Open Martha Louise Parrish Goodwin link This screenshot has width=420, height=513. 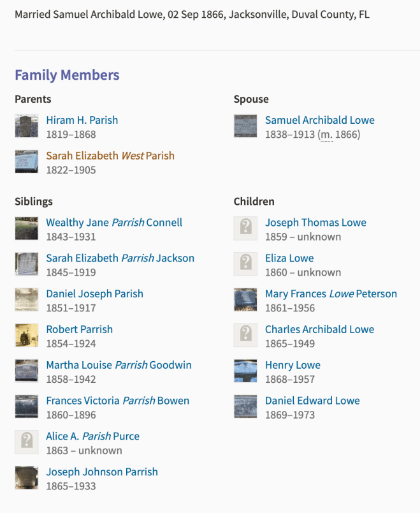[x=119, y=366]
